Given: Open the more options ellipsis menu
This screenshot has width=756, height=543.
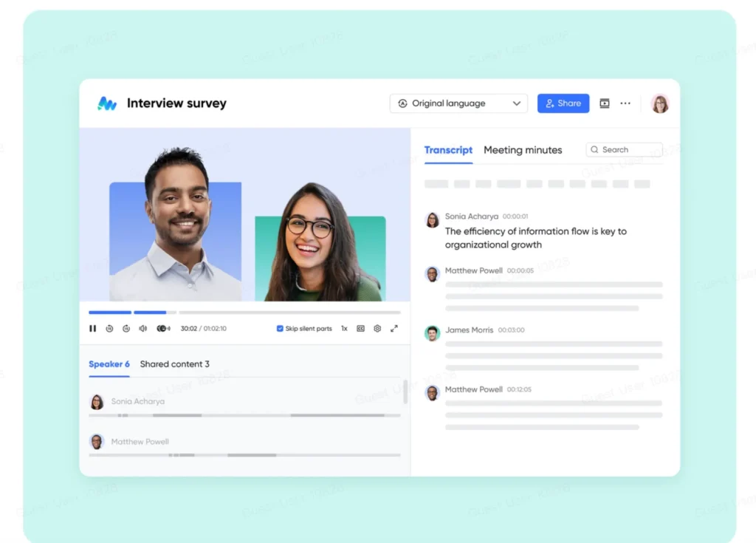Looking at the screenshot, I should tap(625, 103).
